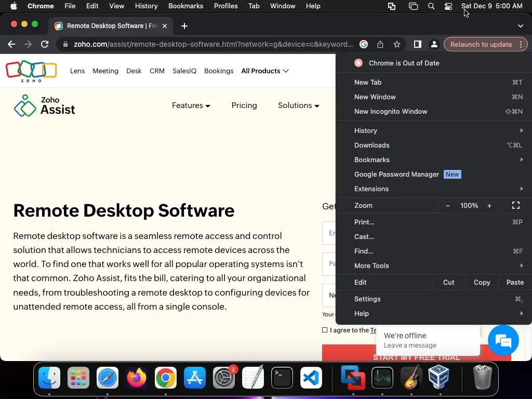Click the address bar URL field
The image size is (532, 399).
pyautogui.click(x=214, y=45)
